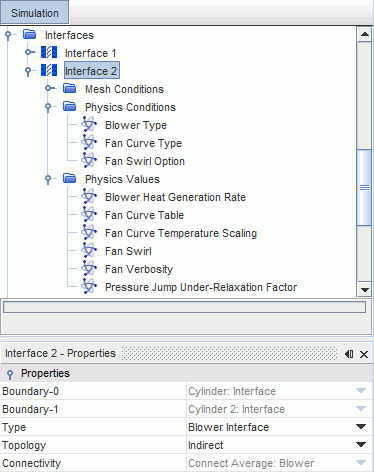Screen dimensions: 374x472
Task: Expand the Mesh Conditions folder
Action: tap(50, 88)
